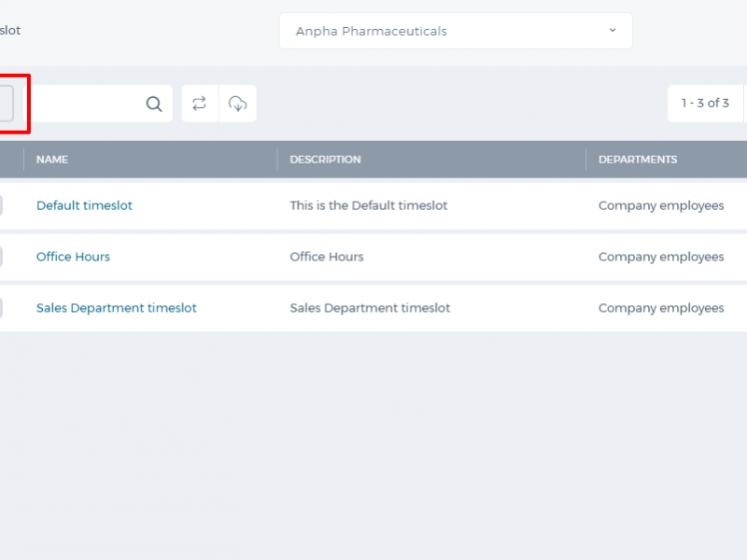Viewport: 747px width, 560px height.
Task: Tick the checkbox for Default timeslot row
Action: pos(0,205)
